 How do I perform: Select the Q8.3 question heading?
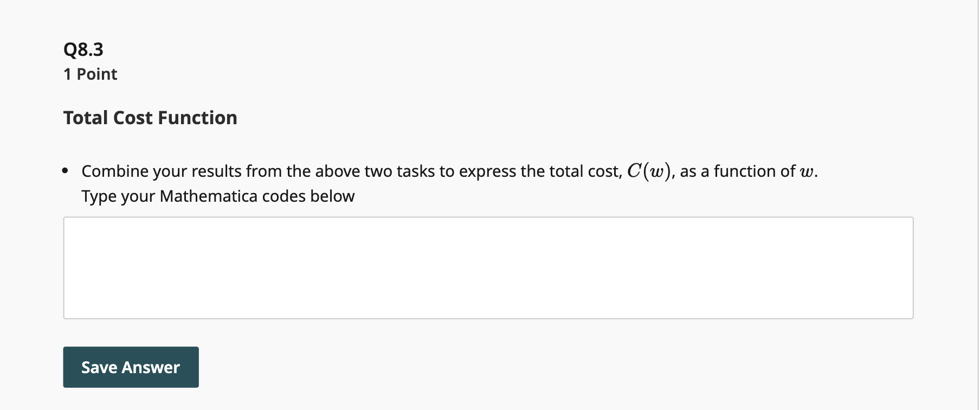(82, 49)
